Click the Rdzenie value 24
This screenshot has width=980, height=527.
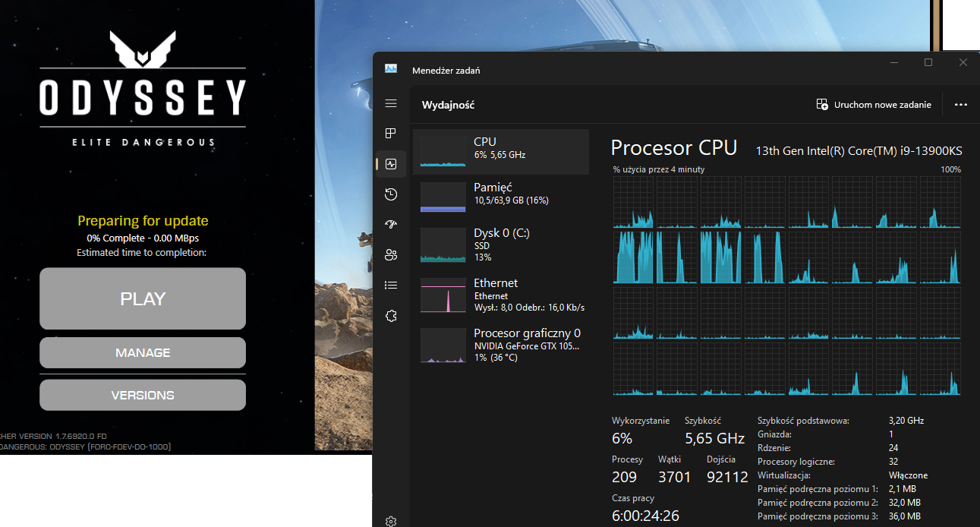click(893, 448)
